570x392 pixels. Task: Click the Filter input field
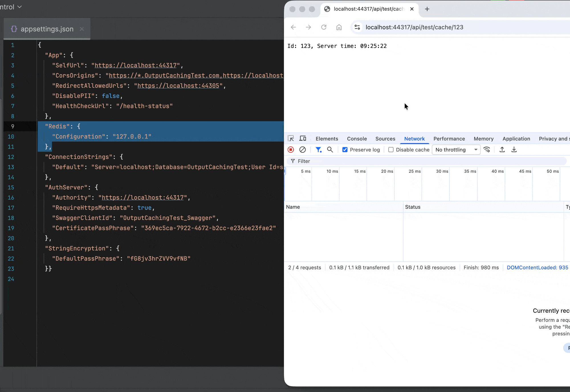[x=427, y=161]
